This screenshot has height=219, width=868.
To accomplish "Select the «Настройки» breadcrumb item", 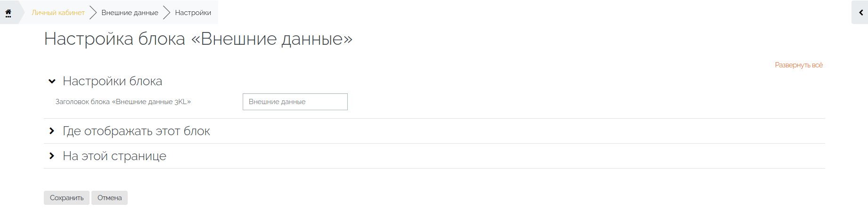I will tap(193, 13).
